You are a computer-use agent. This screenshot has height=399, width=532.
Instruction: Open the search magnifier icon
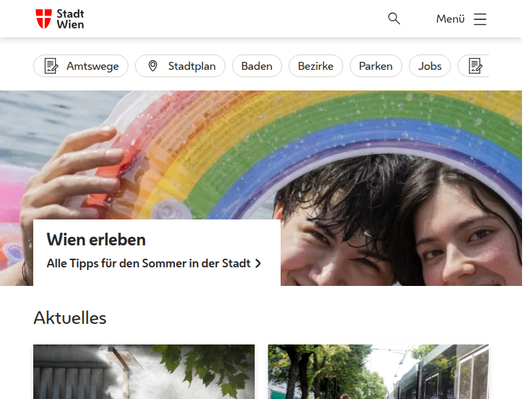pos(394,19)
